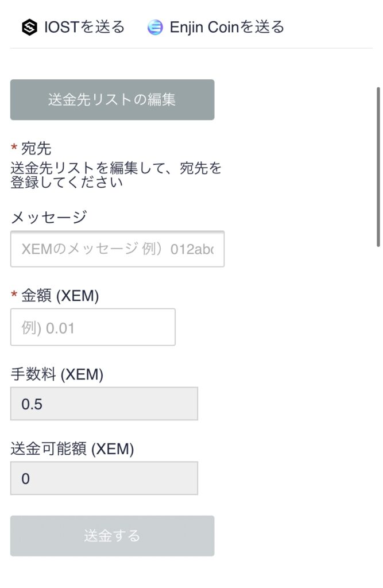Click the Enjin Coin round logo icon

pos(155,28)
